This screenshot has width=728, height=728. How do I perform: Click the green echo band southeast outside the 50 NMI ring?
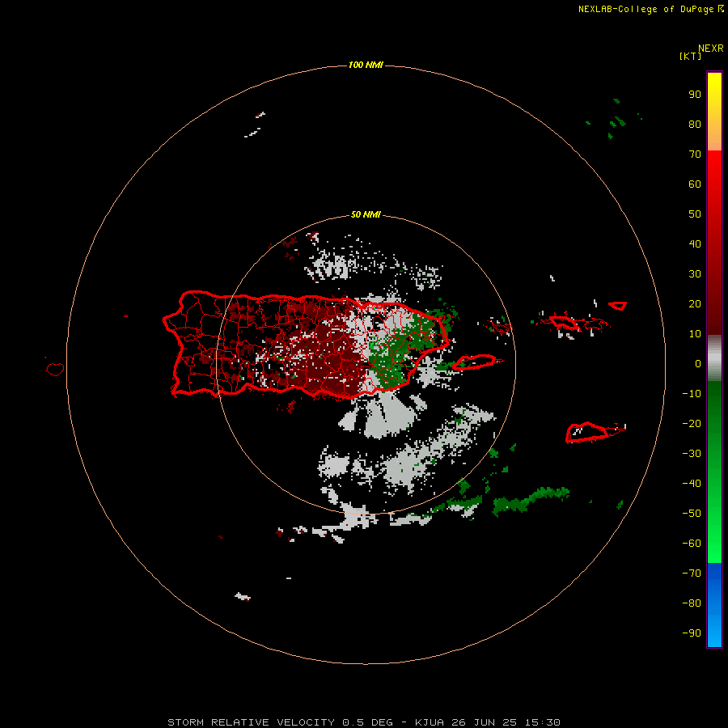pos(531,501)
